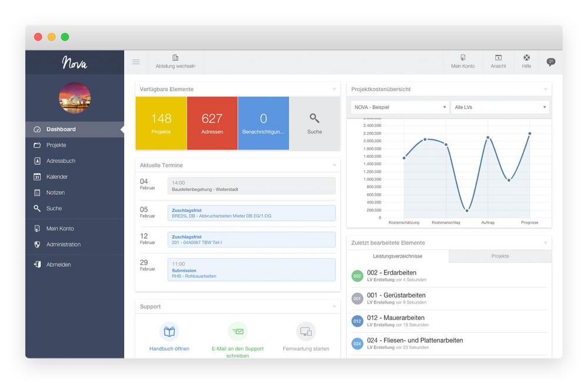Collapse the Zuletzt bearbeitete Elemente panel arrow

point(546,243)
